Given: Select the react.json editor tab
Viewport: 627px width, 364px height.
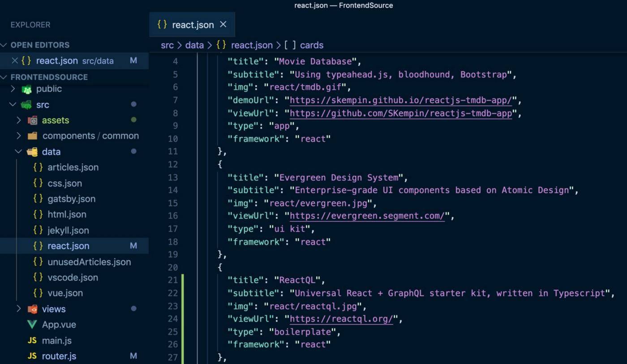Looking at the screenshot, I should tap(193, 25).
